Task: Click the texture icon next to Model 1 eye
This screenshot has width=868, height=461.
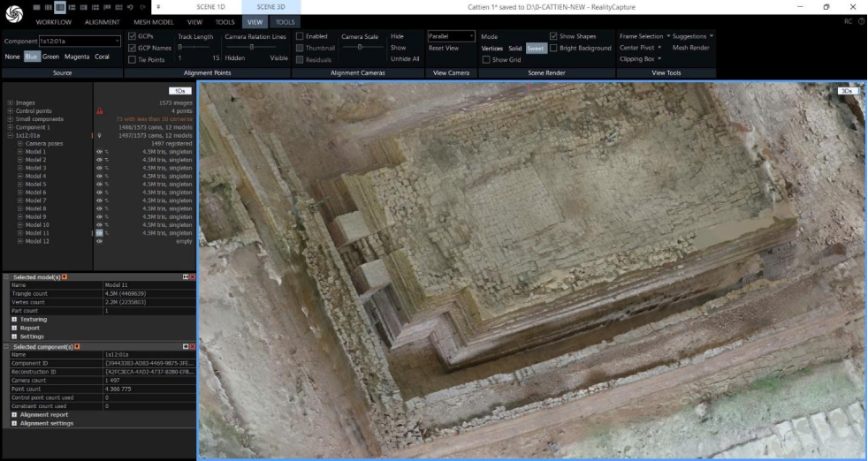Action: pyautogui.click(x=107, y=152)
